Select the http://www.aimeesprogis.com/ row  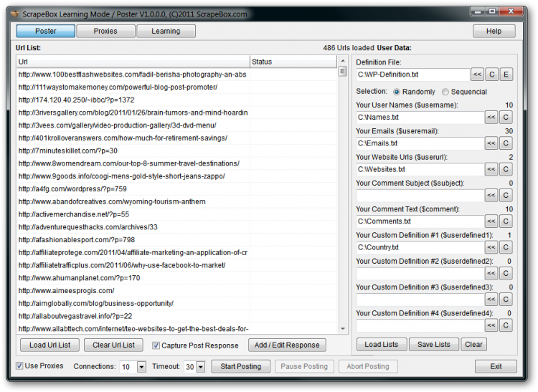176,290
